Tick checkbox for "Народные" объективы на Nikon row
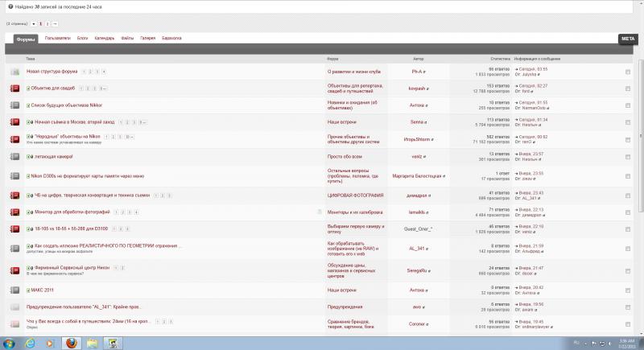Screen dimensions: 644x350 click(x=628, y=139)
